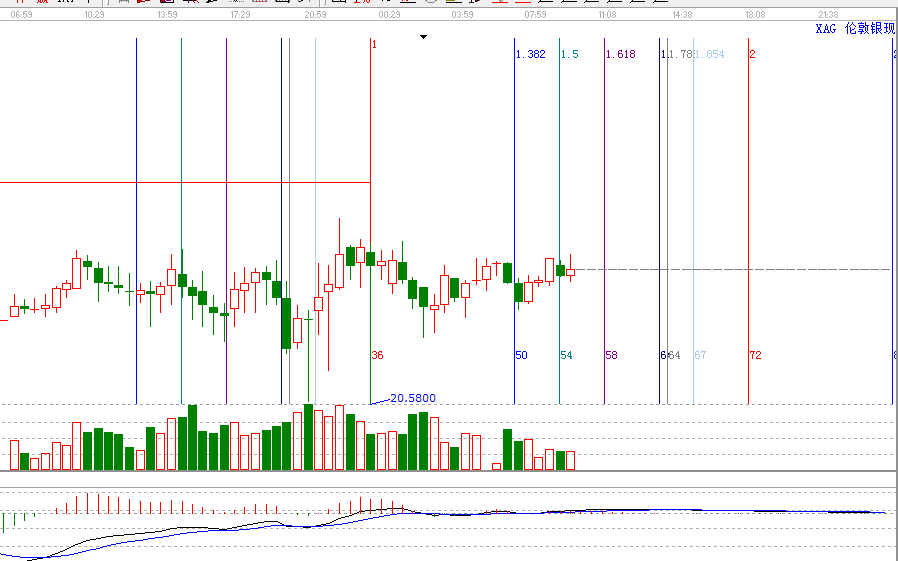The image size is (898, 561).
Task: Click the 1.5 teal Fibonacci label
Action: 569,54
